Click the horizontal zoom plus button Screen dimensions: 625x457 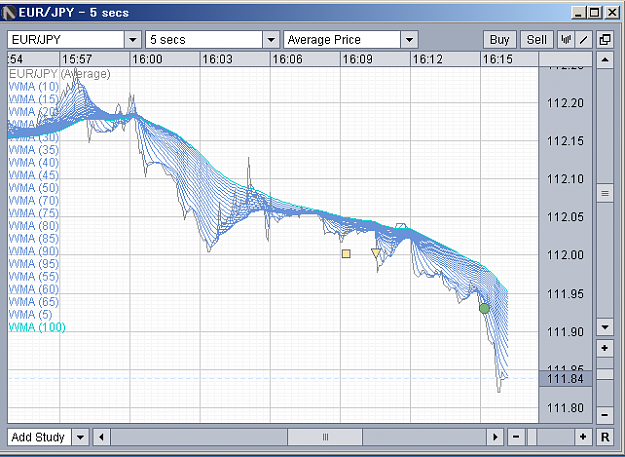pyautogui.click(x=583, y=437)
